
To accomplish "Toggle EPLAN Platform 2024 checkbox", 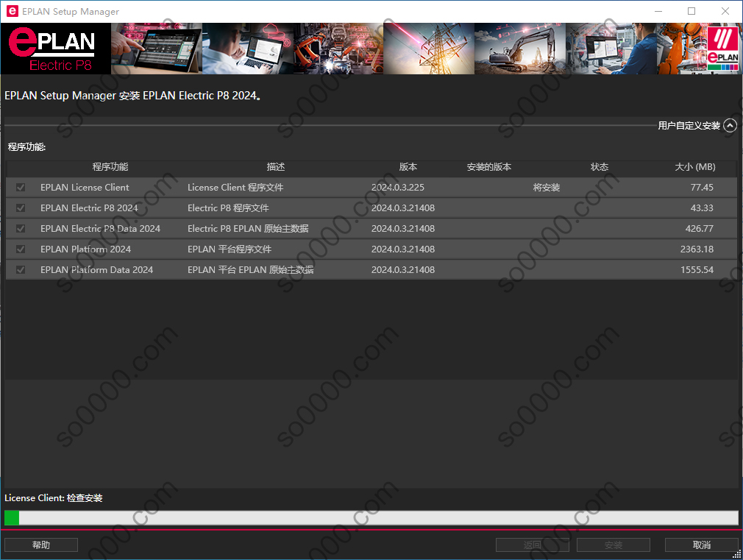I will tap(21, 249).
